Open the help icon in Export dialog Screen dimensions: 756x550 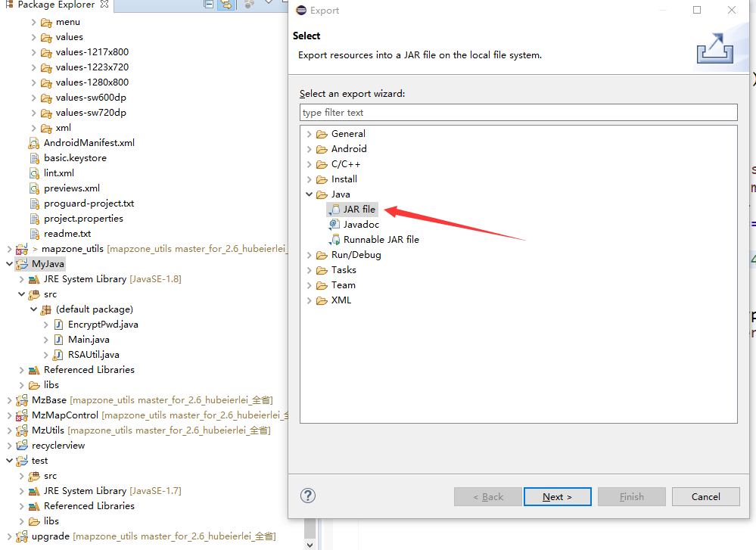[307, 496]
